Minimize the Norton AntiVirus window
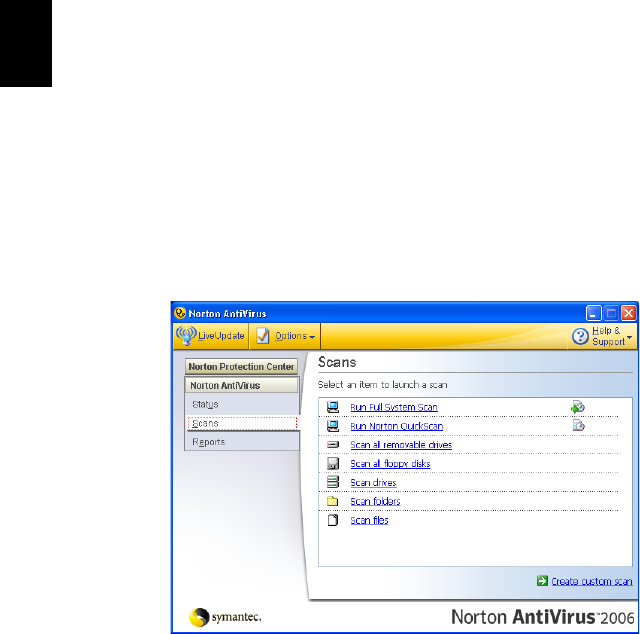Image resolution: width=640 pixels, height=634 pixels. pyautogui.click(x=593, y=313)
